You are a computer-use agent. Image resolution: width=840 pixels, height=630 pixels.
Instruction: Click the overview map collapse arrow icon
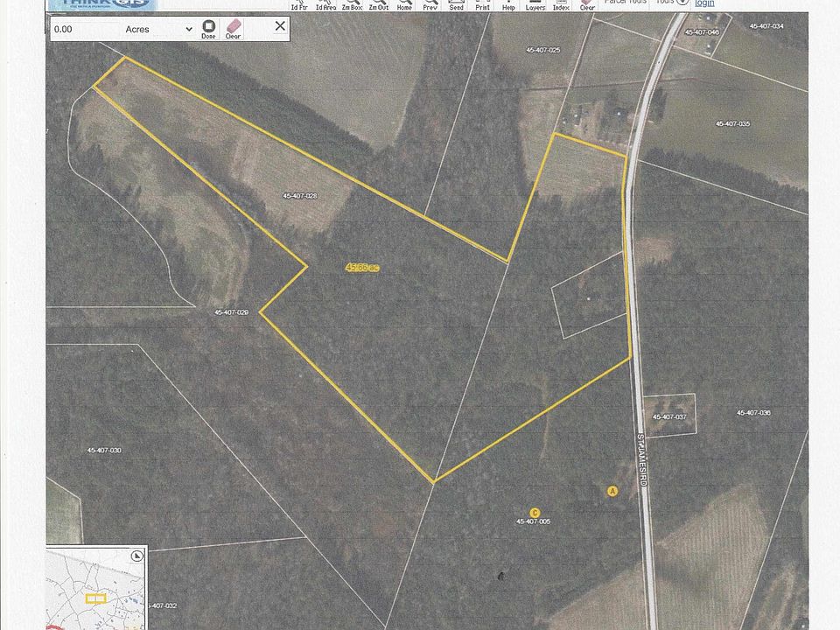137,556
